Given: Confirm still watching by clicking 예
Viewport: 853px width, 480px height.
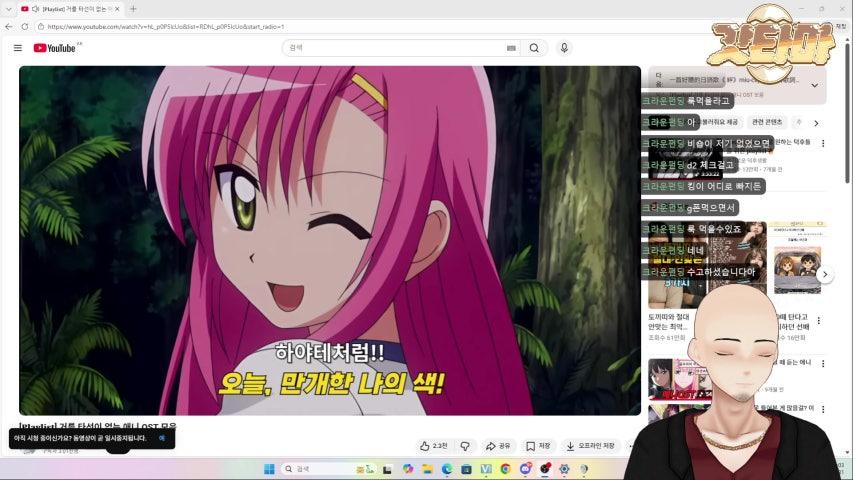Looking at the screenshot, I should coord(162,438).
